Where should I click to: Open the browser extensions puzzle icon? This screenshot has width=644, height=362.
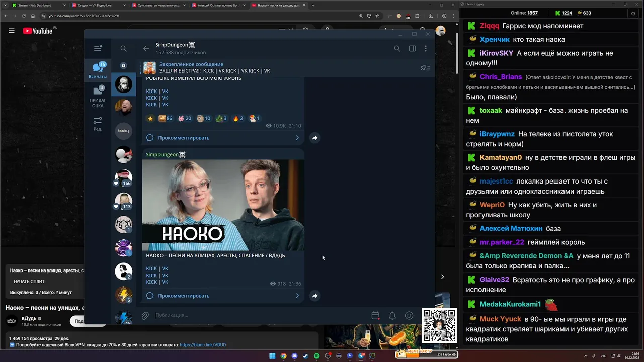click(417, 16)
